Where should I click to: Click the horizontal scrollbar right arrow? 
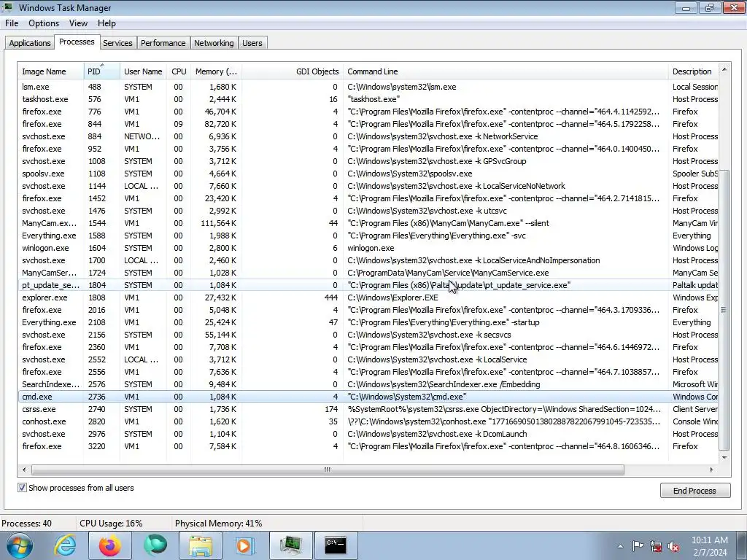[711, 470]
